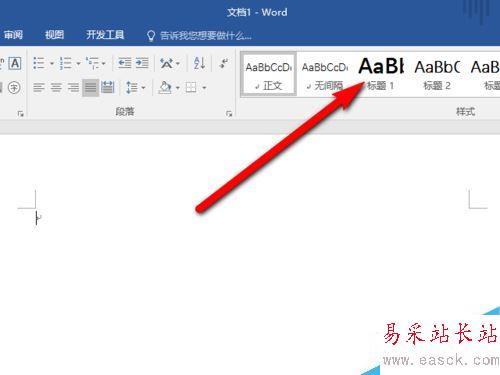The image size is (500, 375).
Task: Open the Review (审阅) ribbon tab
Action: tap(13, 35)
